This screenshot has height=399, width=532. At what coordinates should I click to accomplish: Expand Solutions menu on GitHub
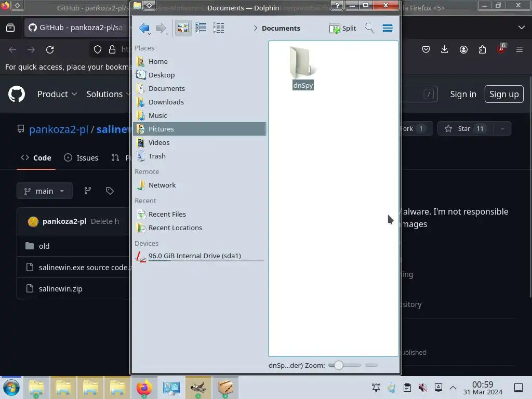[108, 94]
